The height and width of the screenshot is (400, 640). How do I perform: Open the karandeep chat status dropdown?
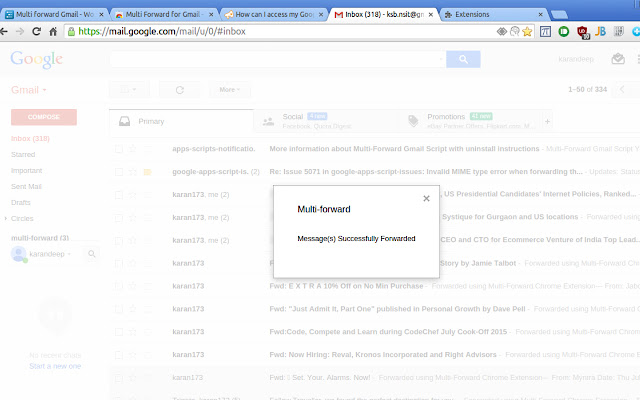(69, 254)
